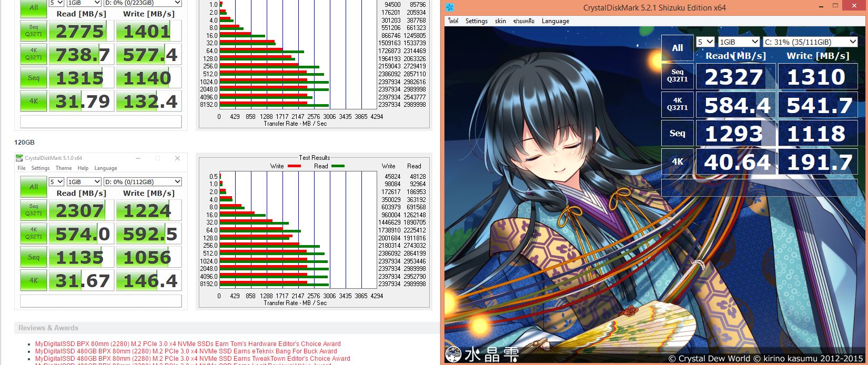Image resolution: width=868 pixels, height=365 pixels.
Task: Open TweakTown Editor's Choice Award link
Action: 193,359
